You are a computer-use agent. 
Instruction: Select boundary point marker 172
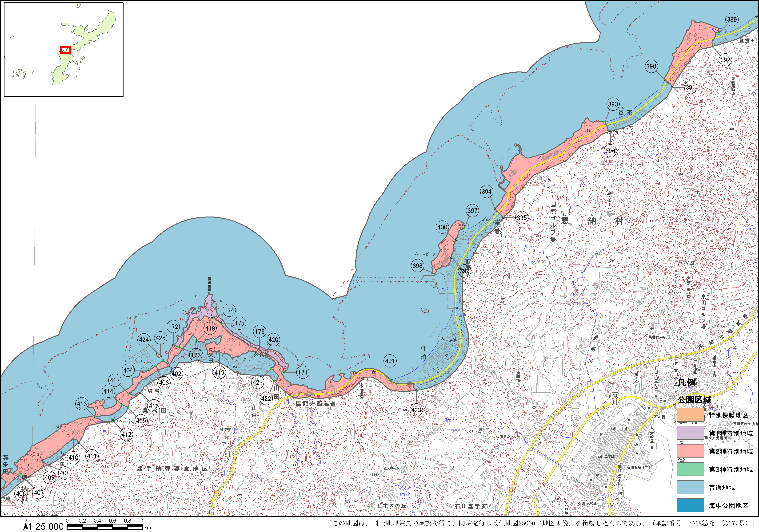tap(173, 327)
